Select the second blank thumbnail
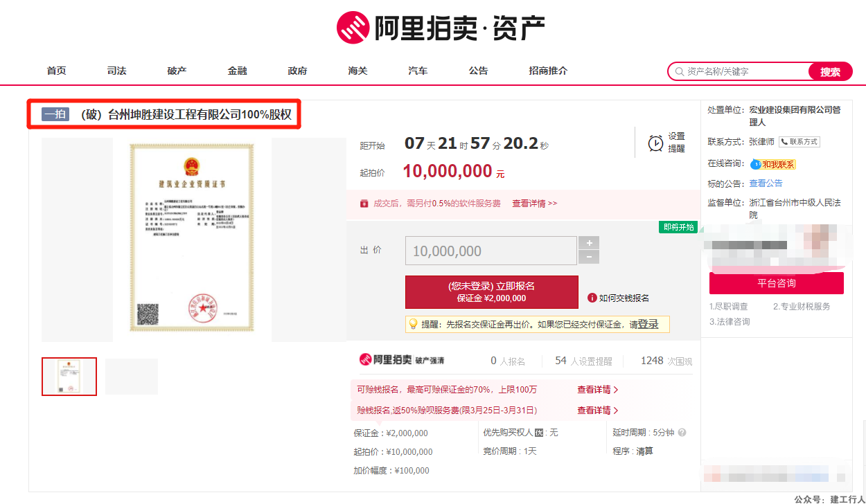 coord(132,377)
